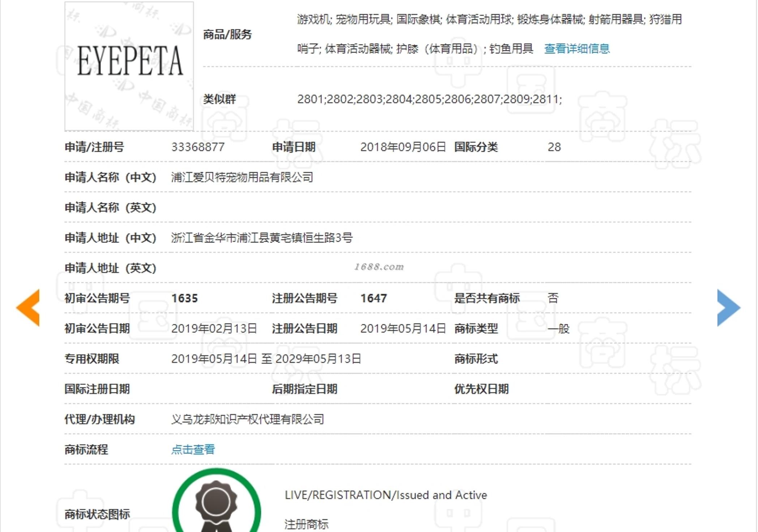This screenshot has width=758, height=532.
Task: Click the 注册公告期号 label
Action: (305, 298)
